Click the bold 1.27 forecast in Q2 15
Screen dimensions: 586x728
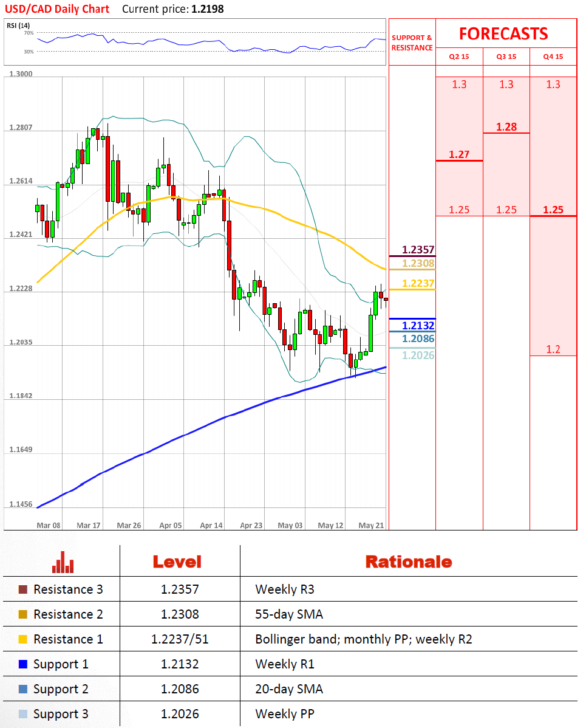click(459, 154)
